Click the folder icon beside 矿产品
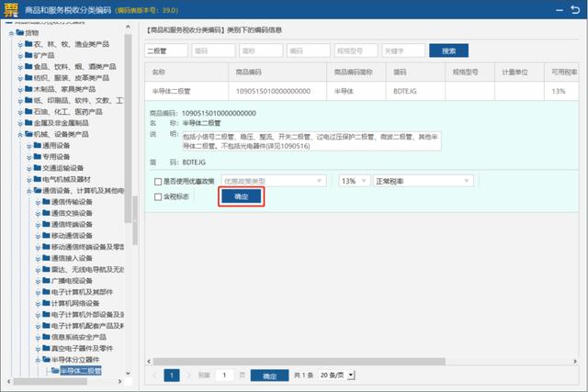 tap(28, 55)
